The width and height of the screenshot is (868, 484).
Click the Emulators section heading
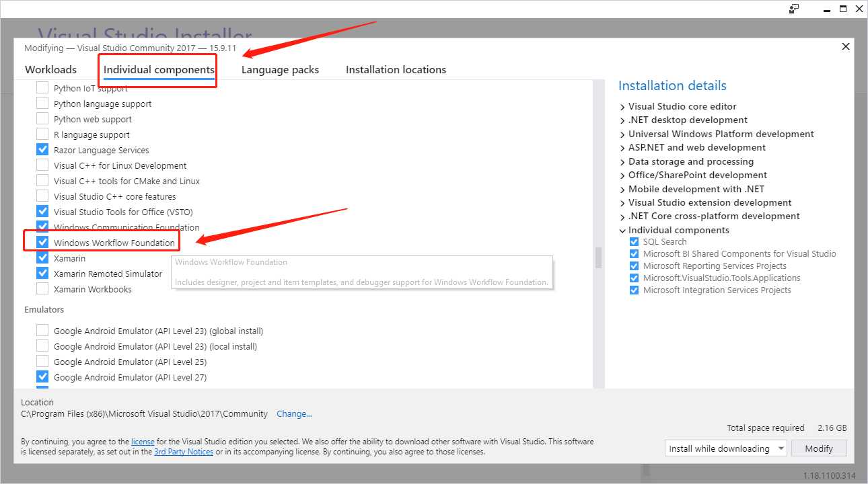44,309
